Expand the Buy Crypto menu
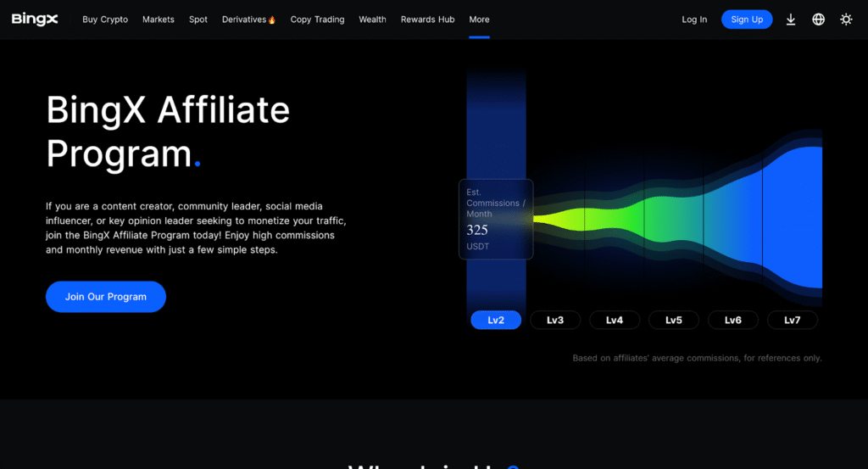 pyautogui.click(x=105, y=20)
